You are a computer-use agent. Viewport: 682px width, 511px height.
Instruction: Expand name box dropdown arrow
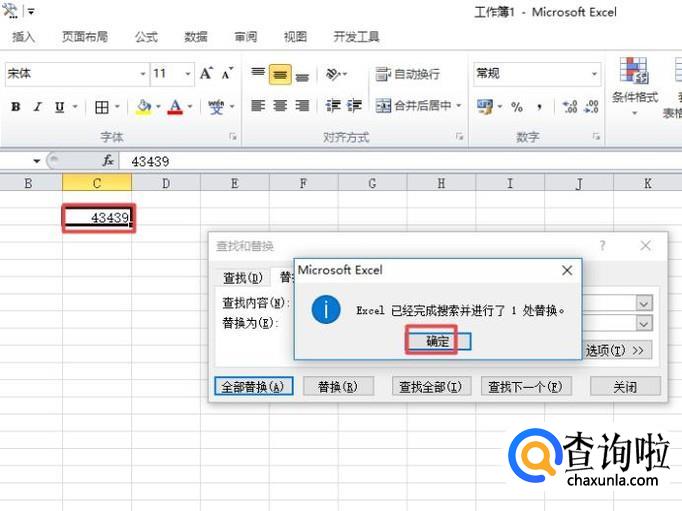(x=37, y=161)
